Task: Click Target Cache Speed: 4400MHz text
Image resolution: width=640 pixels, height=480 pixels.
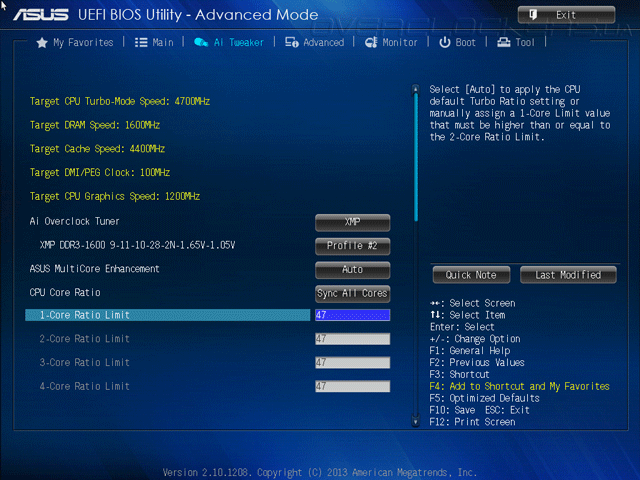Action: point(97,149)
